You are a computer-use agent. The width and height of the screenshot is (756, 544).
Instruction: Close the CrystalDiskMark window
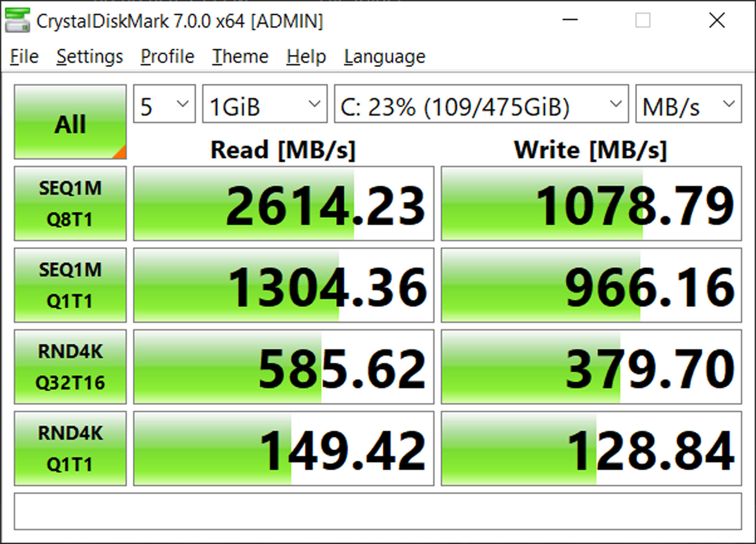[x=717, y=20]
